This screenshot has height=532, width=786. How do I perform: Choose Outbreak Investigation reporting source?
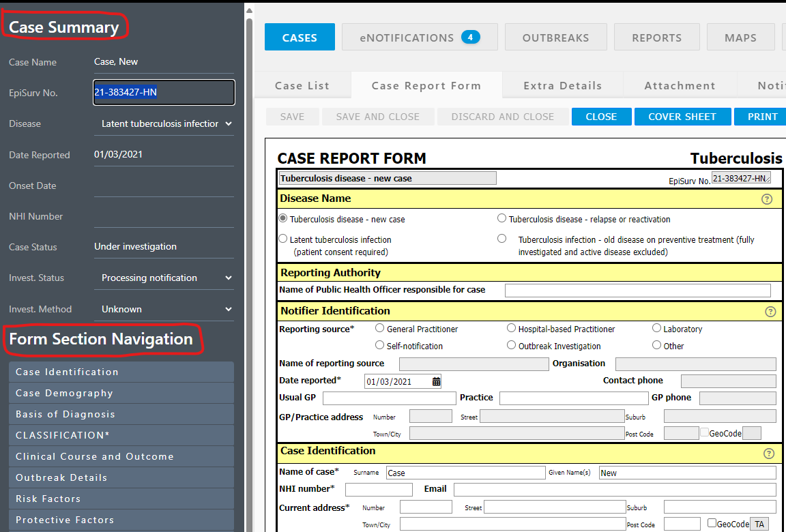coord(511,345)
